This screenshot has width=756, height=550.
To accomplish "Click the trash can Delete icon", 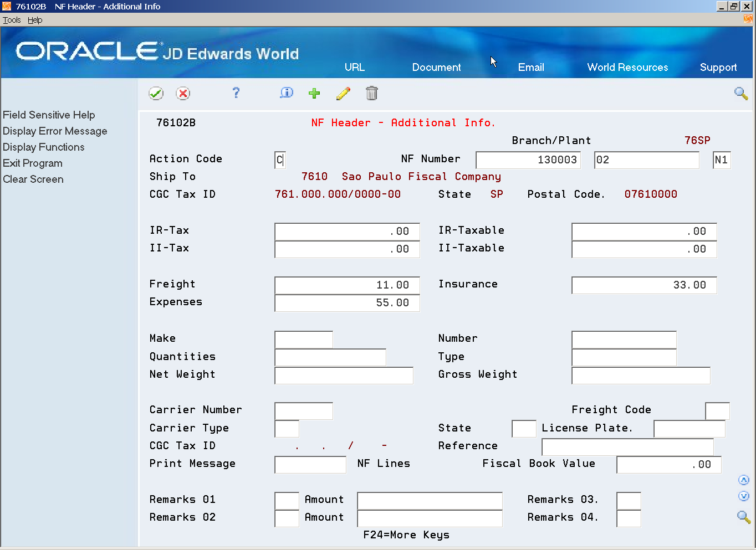I will tap(372, 93).
